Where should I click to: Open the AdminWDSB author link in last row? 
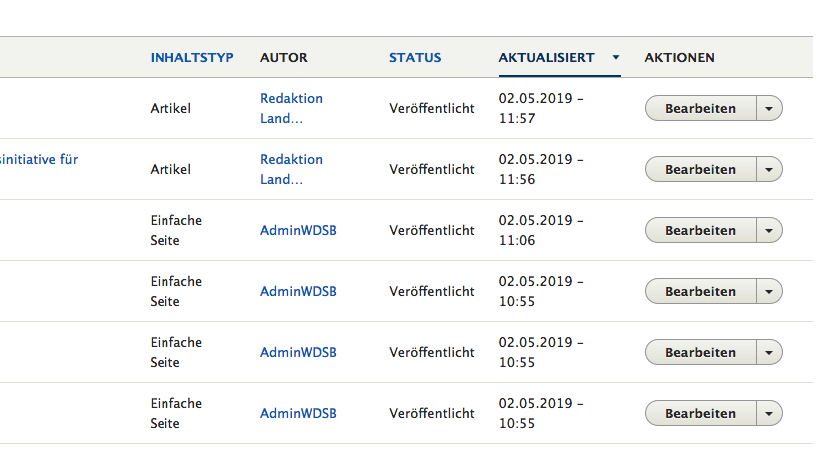coord(298,414)
